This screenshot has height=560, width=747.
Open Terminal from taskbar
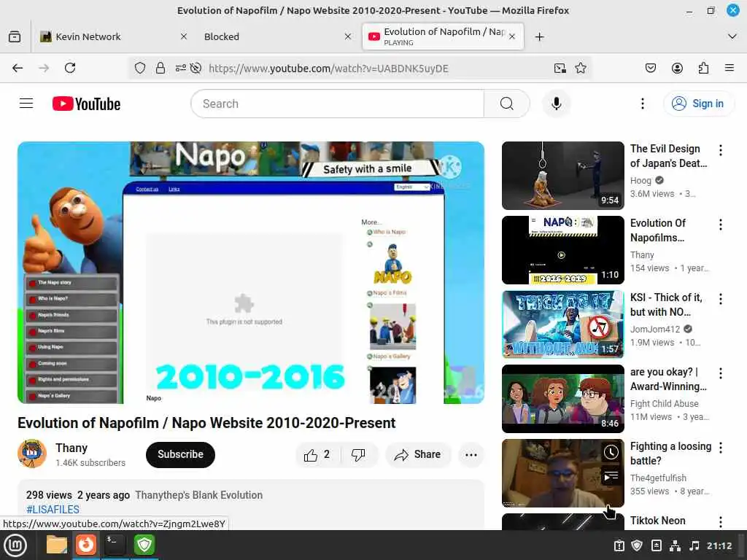pos(115,545)
